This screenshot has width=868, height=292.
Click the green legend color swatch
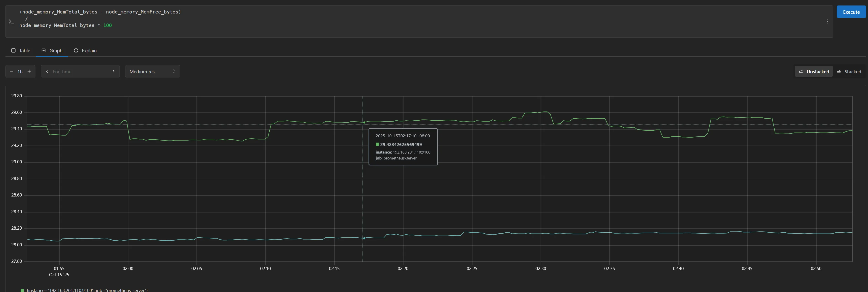(23, 290)
